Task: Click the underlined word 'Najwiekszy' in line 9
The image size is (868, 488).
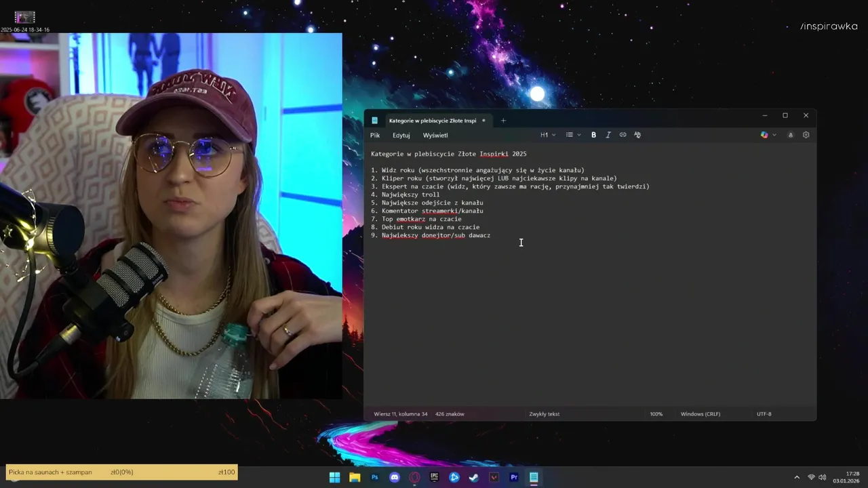Action: pos(400,235)
